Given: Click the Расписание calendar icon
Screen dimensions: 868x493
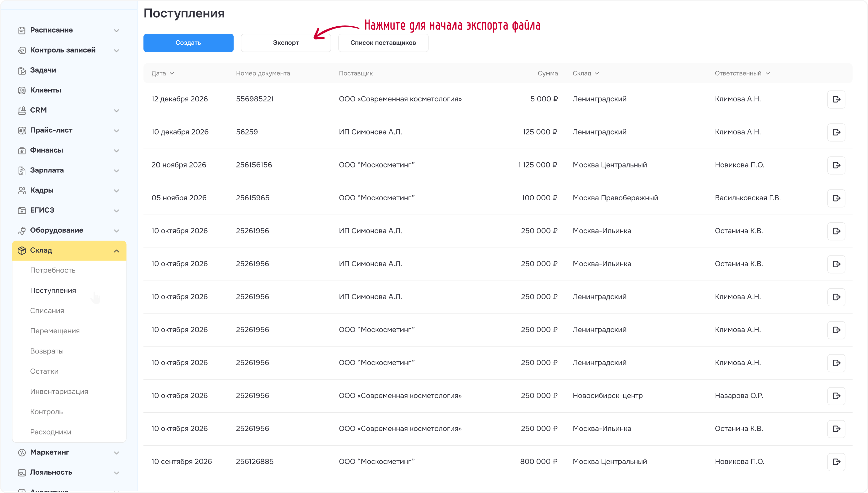Looking at the screenshot, I should [x=22, y=30].
